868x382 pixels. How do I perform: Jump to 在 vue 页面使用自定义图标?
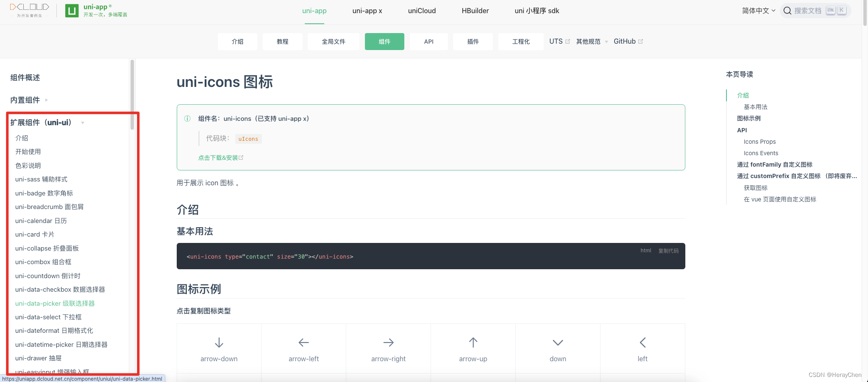click(x=780, y=199)
